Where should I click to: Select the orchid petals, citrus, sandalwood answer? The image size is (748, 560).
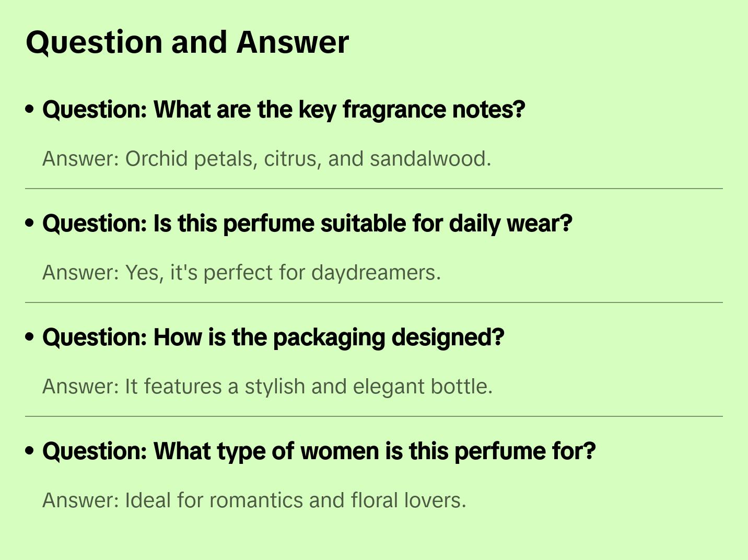coord(266,159)
